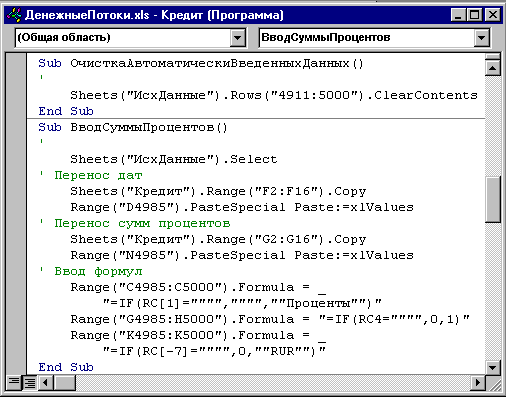Click the (Общая область) combo box field
The width and height of the screenshot is (506, 397).
click(x=130, y=37)
